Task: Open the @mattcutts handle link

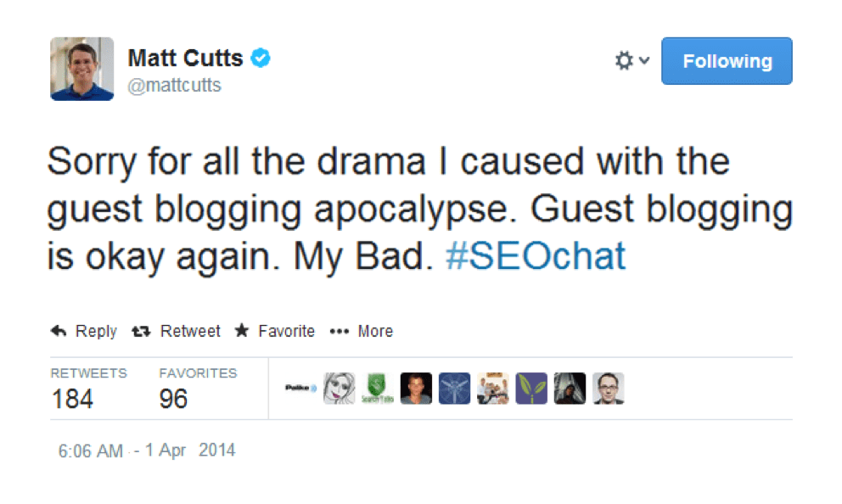Action: [x=174, y=86]
